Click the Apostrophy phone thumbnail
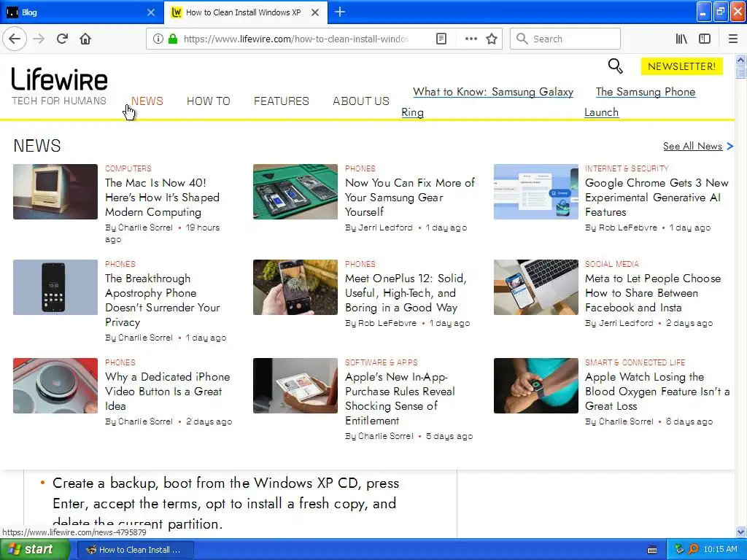The height and width of the screenshot is (560, 747). coord(55,287)
